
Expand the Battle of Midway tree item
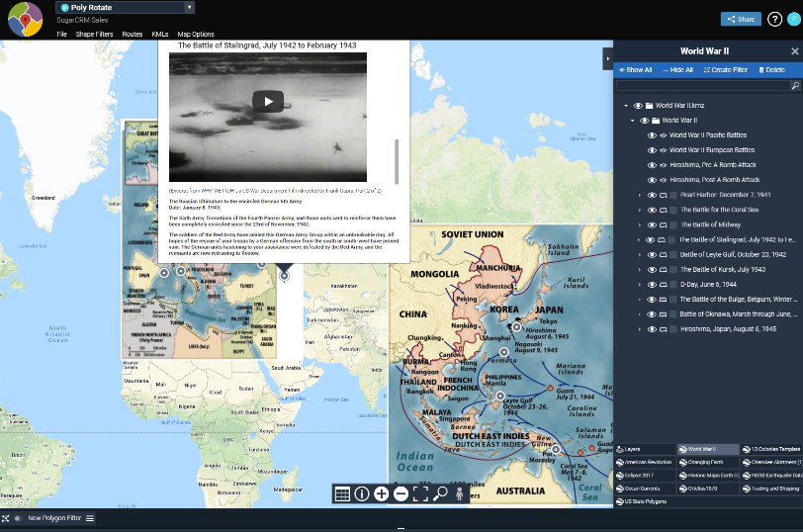point(640,224)
